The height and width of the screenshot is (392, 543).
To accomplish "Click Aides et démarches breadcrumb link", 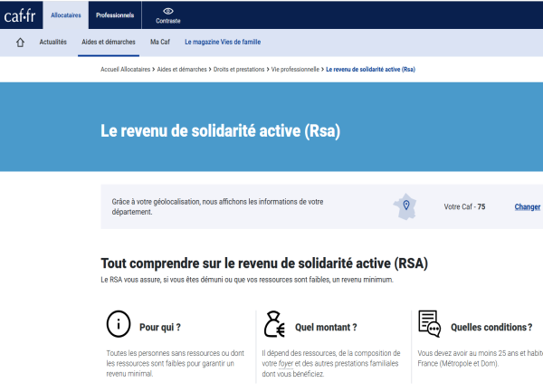I will click(x=182, y=70).
